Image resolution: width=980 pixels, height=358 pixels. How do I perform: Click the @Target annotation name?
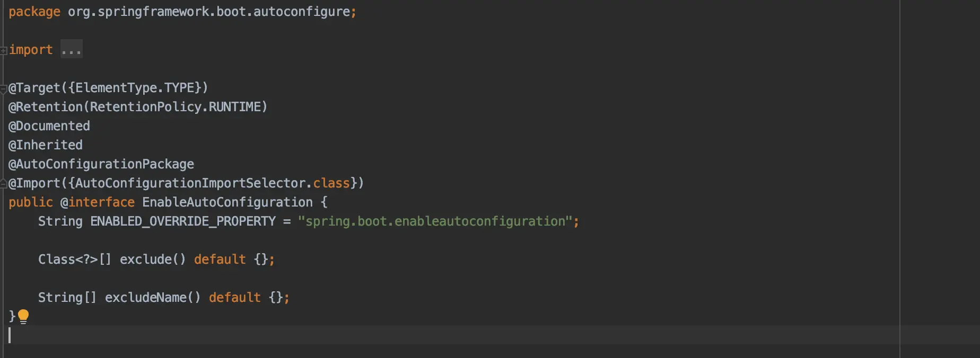34,87
